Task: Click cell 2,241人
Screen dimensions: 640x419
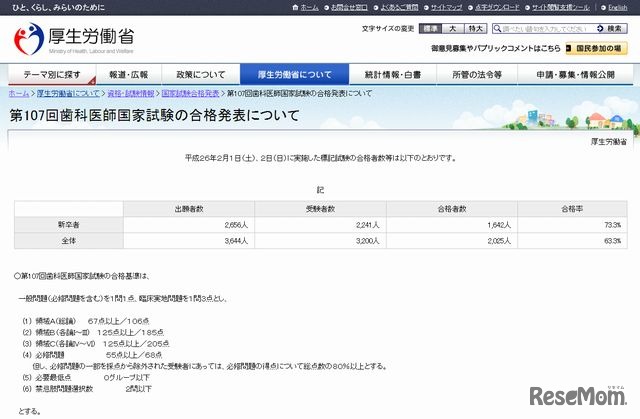Action: [320, 225]
